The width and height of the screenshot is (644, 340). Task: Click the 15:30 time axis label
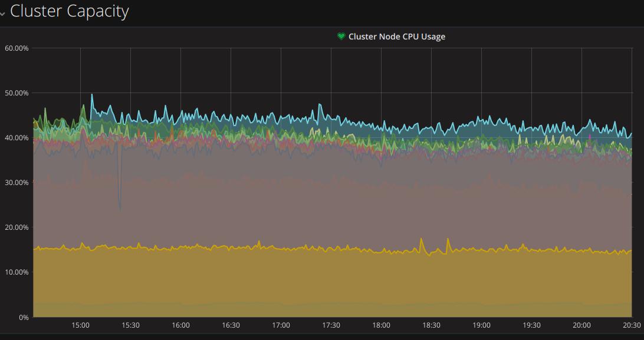pos(130,325)
